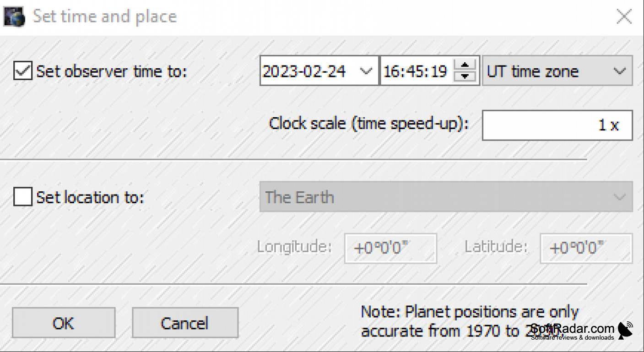Click the Earth app icon in title bar

click(x=14, y=17)
